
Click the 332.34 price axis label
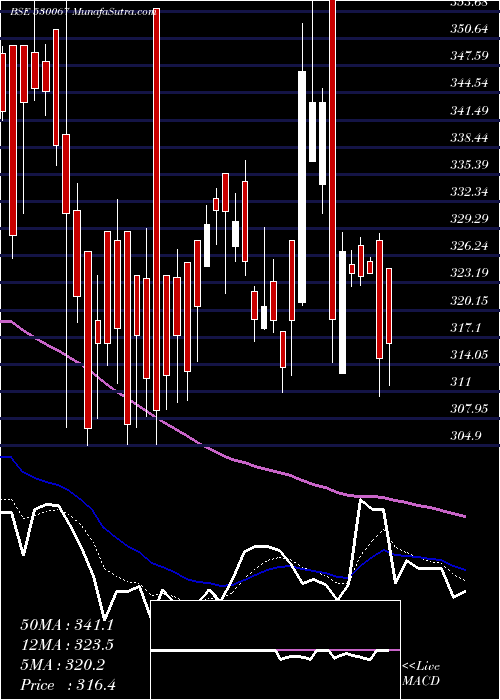pyautogui.click(x=468, y=192)
